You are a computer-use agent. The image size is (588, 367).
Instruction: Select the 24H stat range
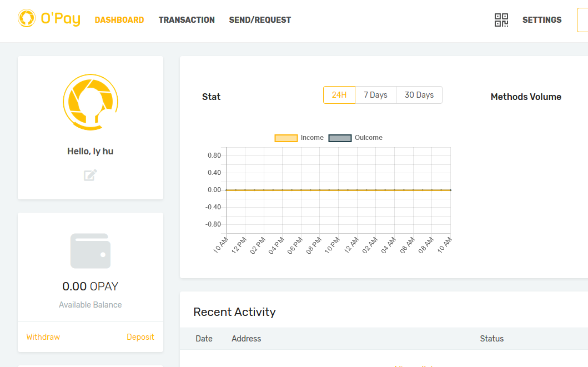click(339, 95)
